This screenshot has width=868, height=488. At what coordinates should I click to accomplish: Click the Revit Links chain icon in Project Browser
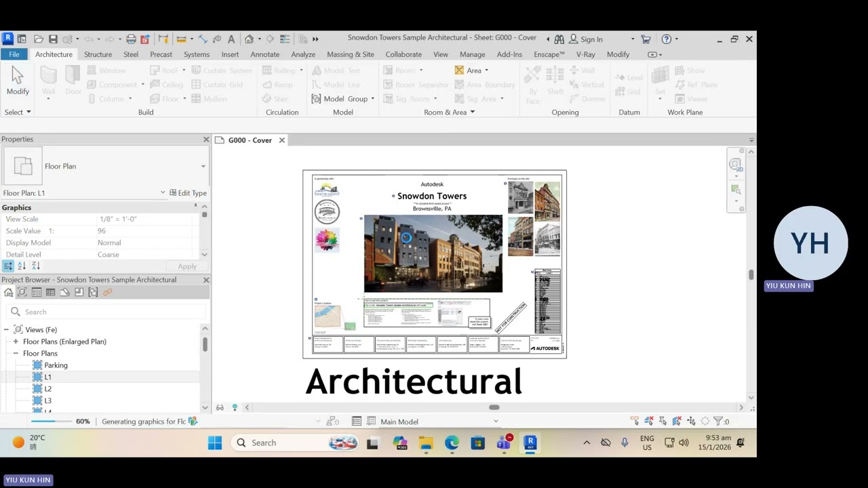click(107, 292)
